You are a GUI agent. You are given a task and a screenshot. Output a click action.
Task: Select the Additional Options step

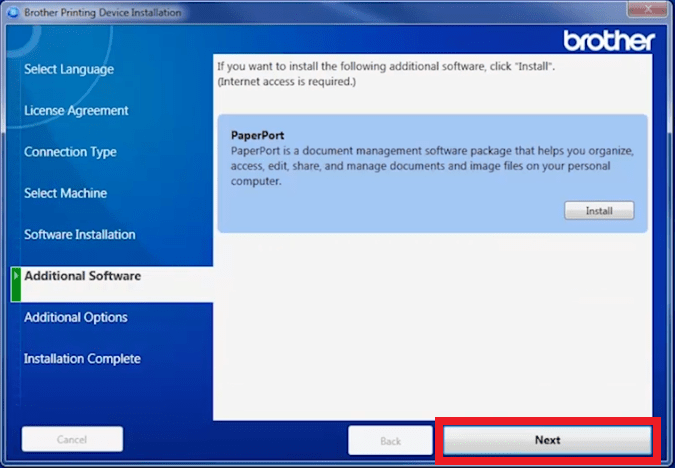click(x=76, y=317)
